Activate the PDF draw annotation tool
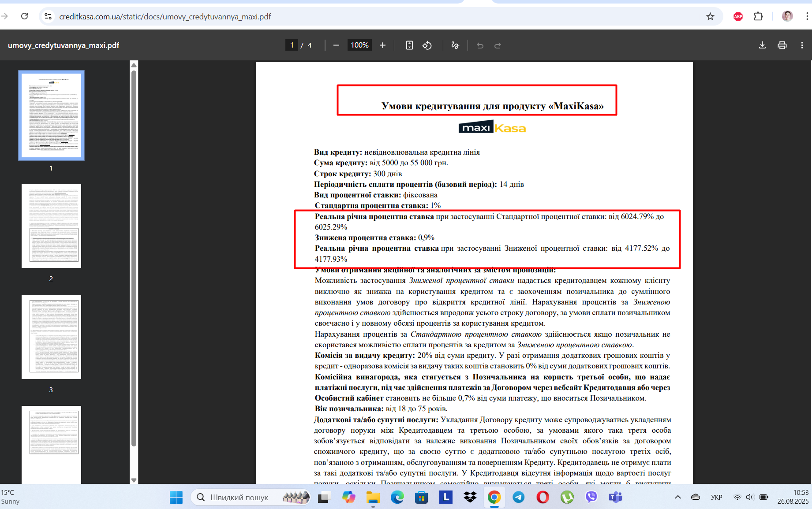The height and width of the screenshot is (509, 812). [x=455, y=45]
